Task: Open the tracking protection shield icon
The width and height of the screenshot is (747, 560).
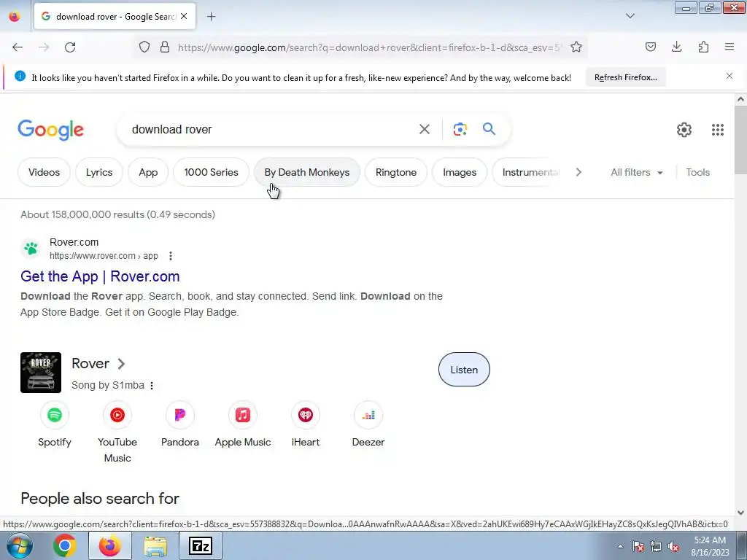Action: 144,47
